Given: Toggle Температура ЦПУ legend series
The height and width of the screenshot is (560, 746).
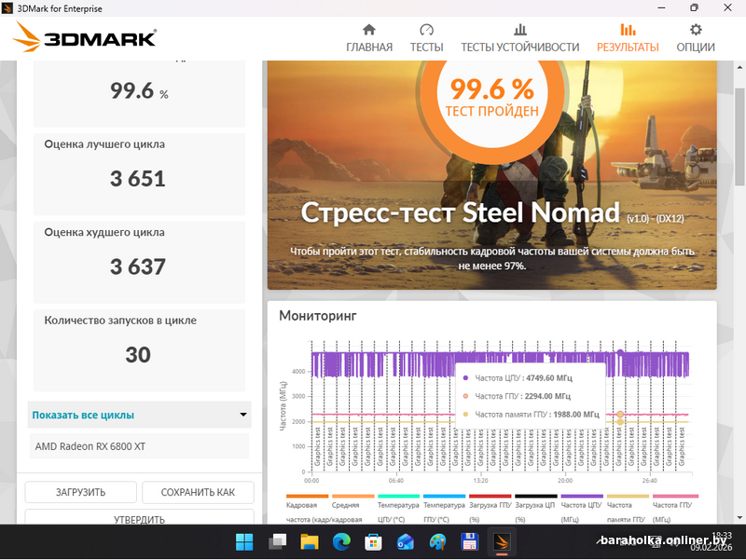Looking at the screenshot, I should (399, 510).
